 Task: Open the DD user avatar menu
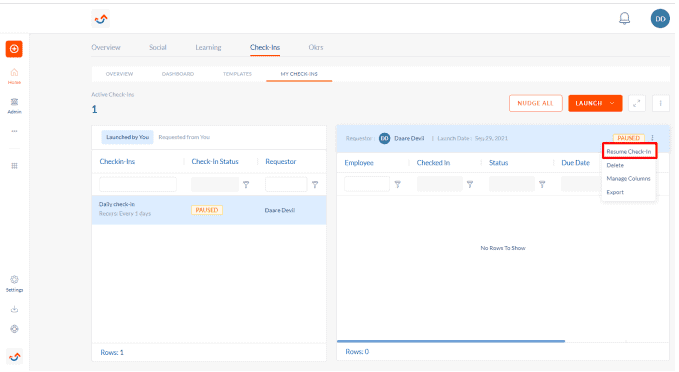click(x=660, y=19)
